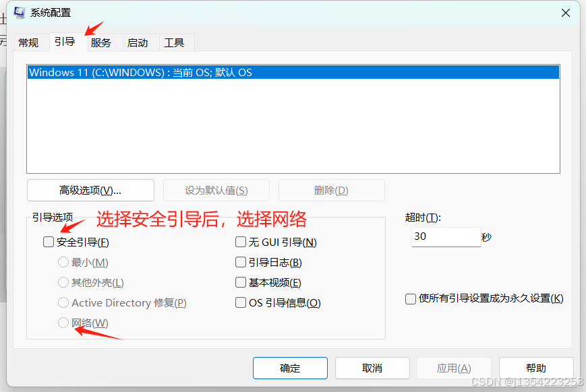This screenshot has height=392, width=586.
Task: Choose the 最小(M) radio option
Action: 63,262
